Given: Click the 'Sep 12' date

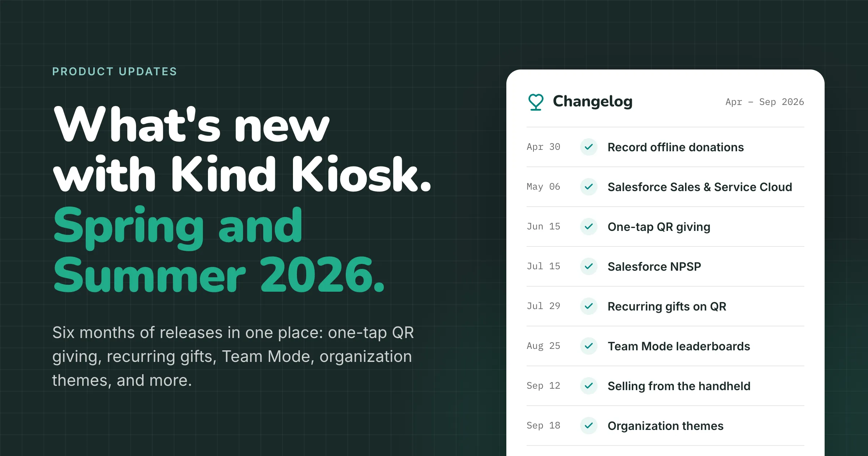Looking at the screenshot, I should coord(543,386).
